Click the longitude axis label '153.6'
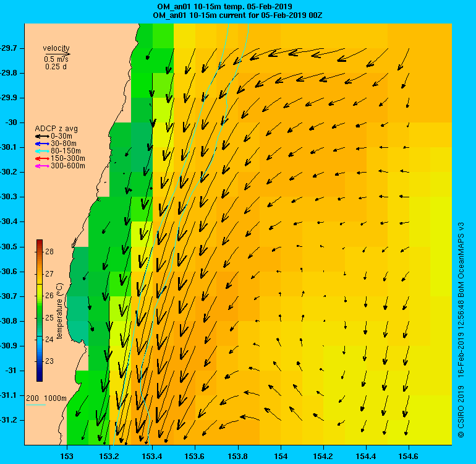476x464 pixels. [195, 457]
